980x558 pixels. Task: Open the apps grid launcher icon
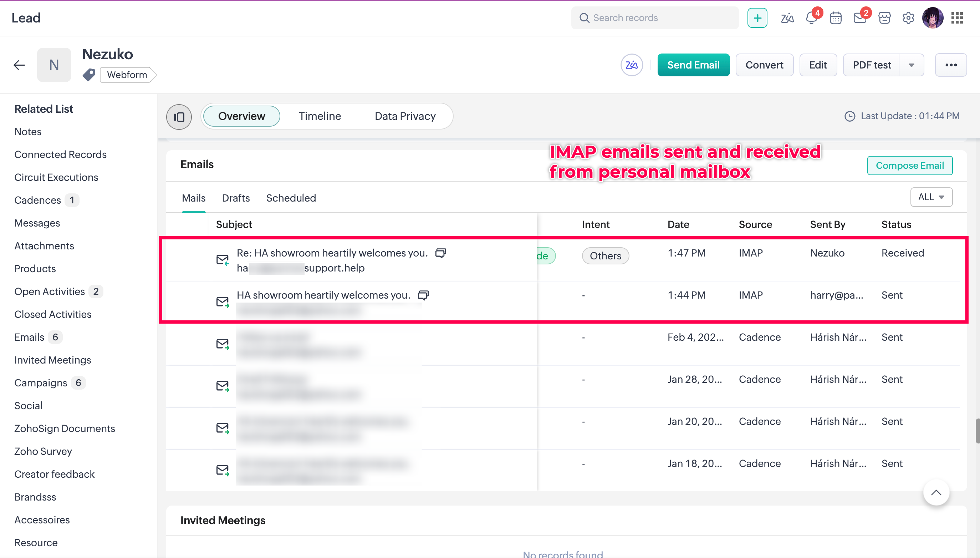click(x=957, y=18)
